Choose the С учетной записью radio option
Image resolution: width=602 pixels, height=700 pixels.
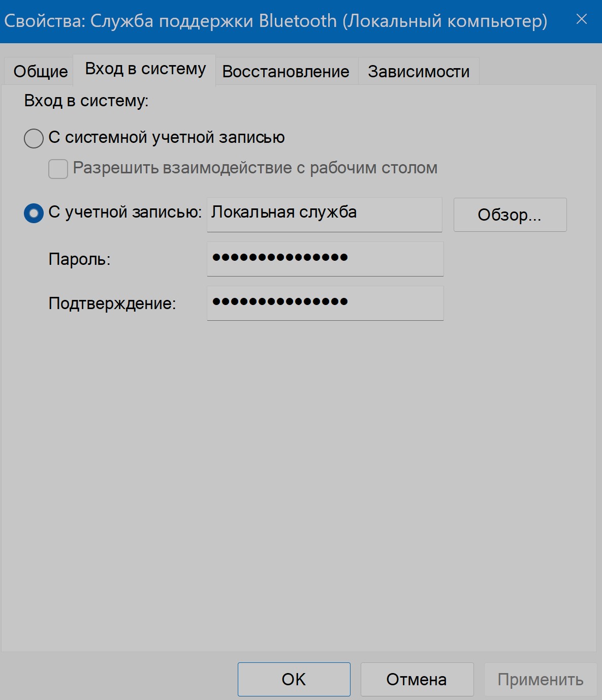tap(34, 213)
